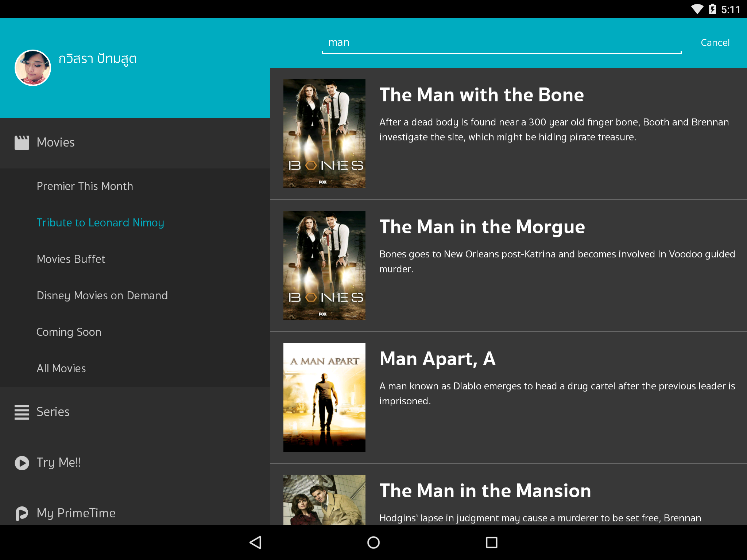Select the Series menu section

click(x=135, y=412)
